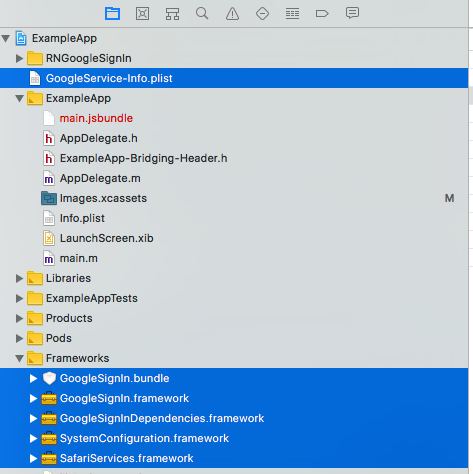Expand the Products group
Image resolution: width=473 pixels, height=474 pixels.
[20, 318]
